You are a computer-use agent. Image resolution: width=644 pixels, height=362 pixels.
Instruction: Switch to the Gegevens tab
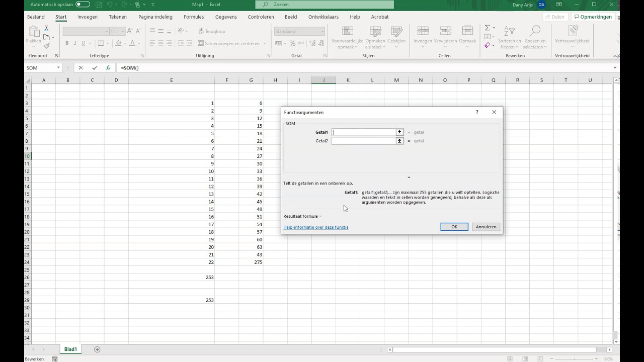(x=226, y=17)
